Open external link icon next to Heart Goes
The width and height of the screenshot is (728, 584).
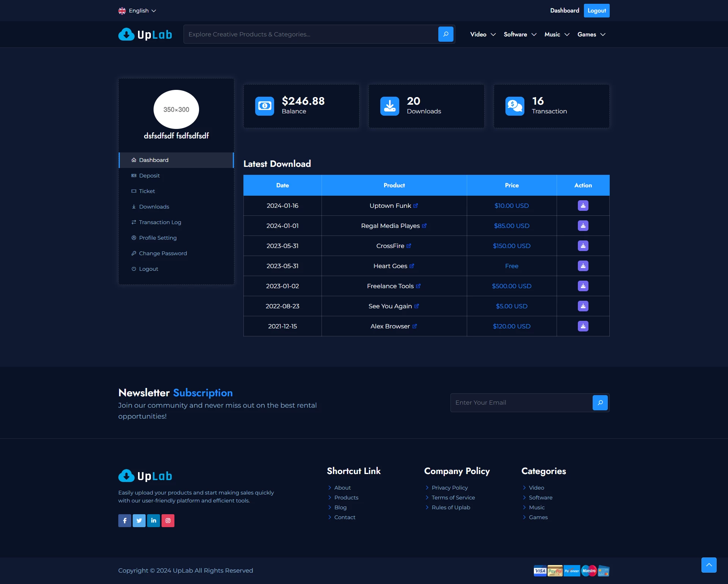(412, 266)
